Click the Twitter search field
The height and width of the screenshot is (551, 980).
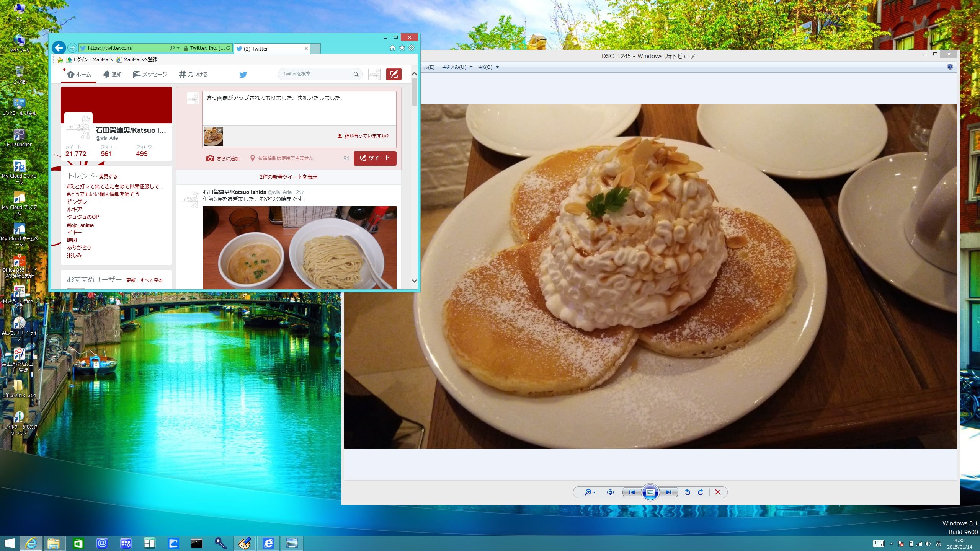click(316, 74)
